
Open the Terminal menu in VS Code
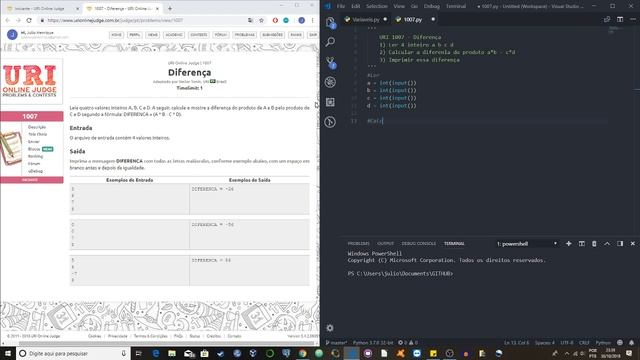[x=456, y=6]
